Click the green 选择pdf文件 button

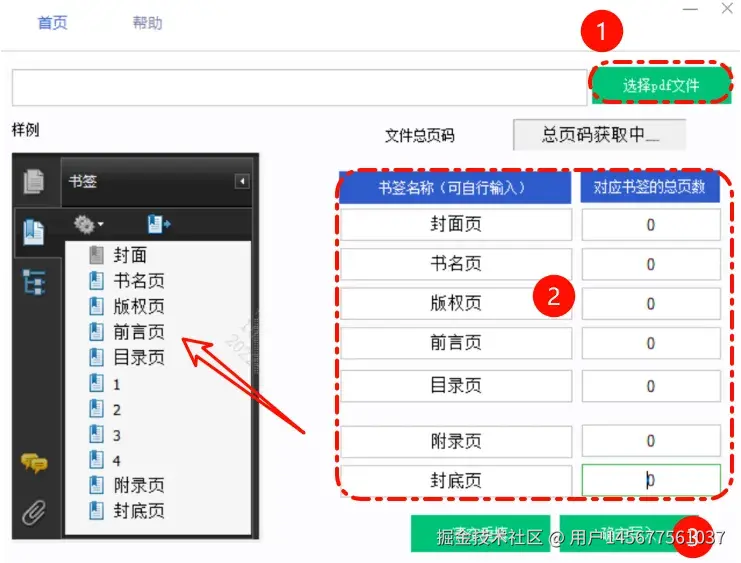click(661, 85)
